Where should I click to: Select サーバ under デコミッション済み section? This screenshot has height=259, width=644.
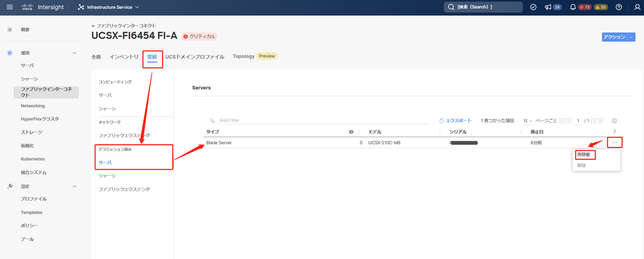[105, 162]
